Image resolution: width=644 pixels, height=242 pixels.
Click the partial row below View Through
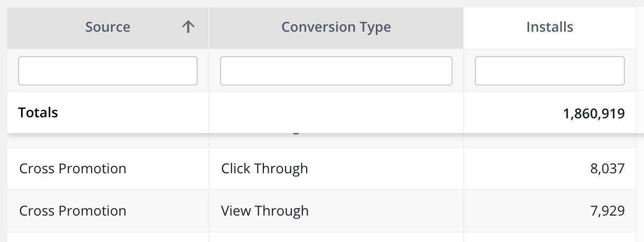[x=336, y=237]
